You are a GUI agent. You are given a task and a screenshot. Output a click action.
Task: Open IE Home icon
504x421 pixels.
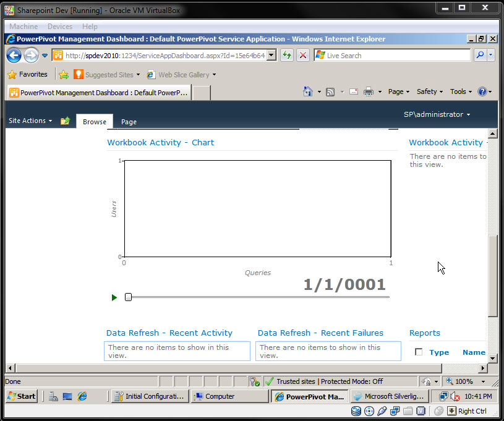point(308,91)
